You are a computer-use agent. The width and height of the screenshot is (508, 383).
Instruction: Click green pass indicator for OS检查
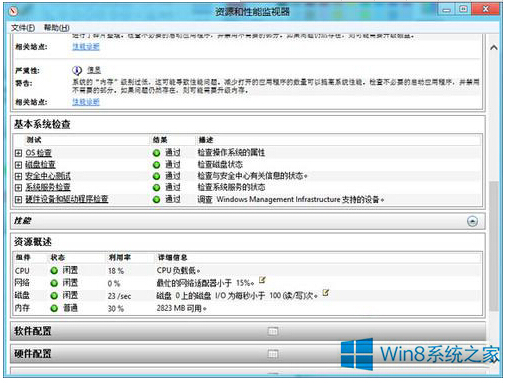156,153
